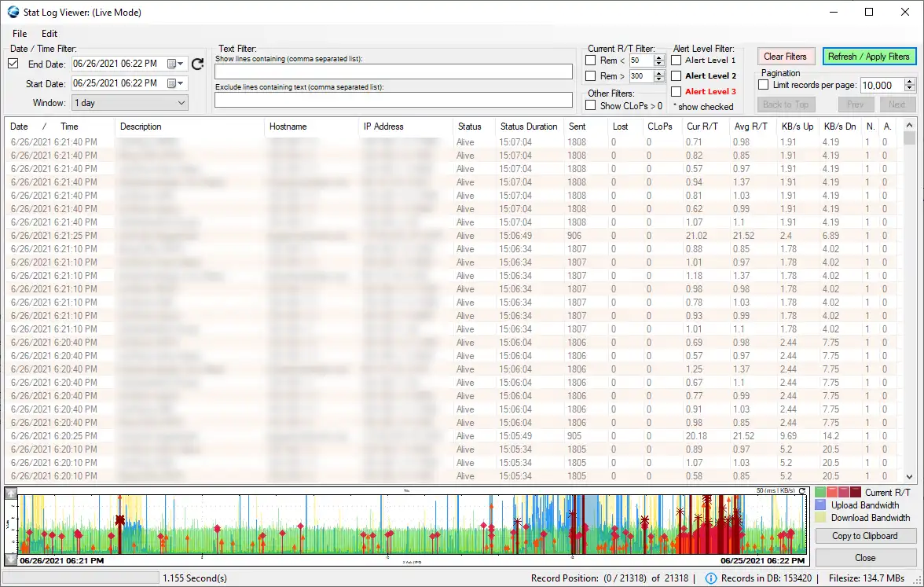Enable the Alert Level 3 filter
Screen dimensions: 924x587
coord(676,91)
